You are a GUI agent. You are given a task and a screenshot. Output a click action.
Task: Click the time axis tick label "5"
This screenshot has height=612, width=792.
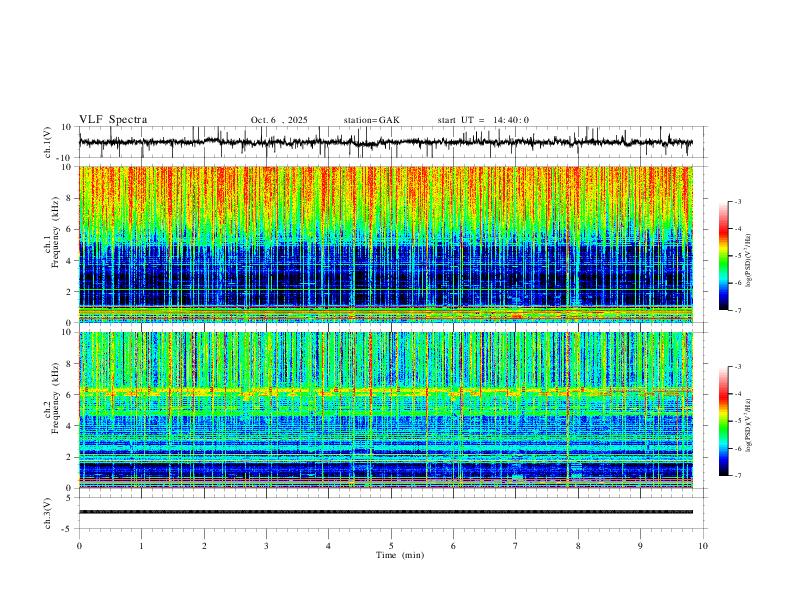[x=391, y=546]
